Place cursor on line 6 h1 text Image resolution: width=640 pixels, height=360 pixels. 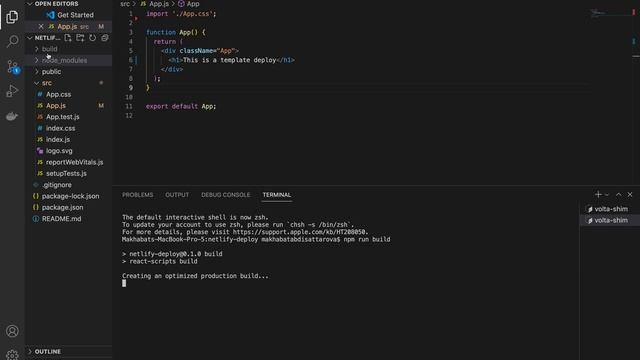[229, 60]
